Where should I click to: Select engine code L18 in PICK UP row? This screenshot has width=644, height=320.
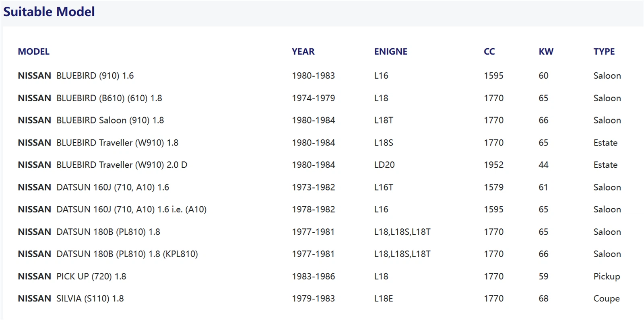coord(381,277)
